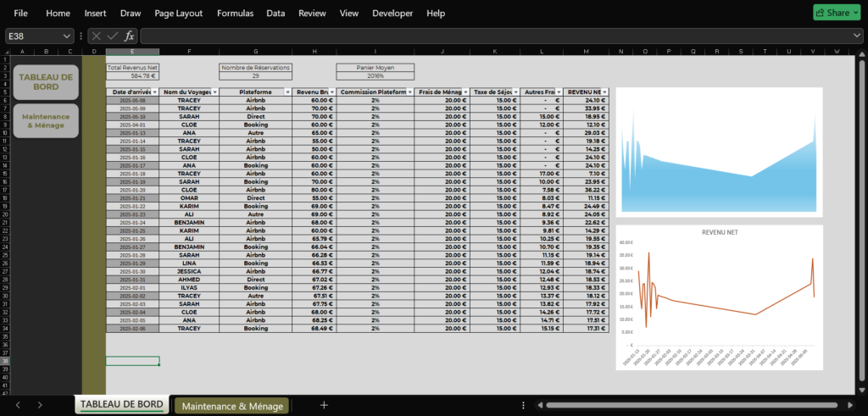Open the Taxe de Séjour filter dropdown
This screenshot has height=416, width=868.
[x=515, y=92]
